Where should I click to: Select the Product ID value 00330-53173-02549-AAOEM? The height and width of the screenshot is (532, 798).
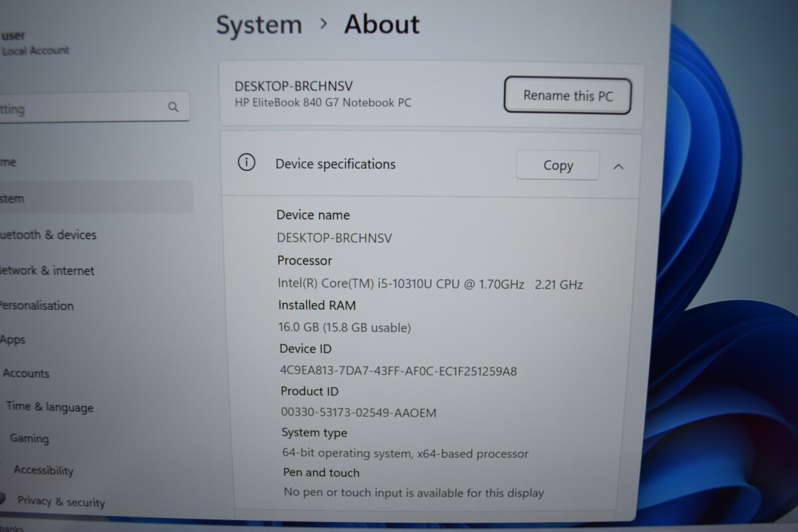point(358,413)
